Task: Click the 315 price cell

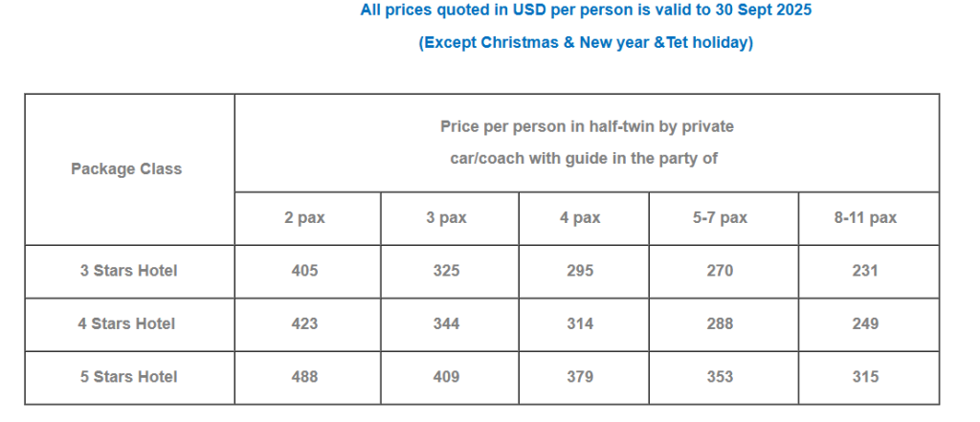Action: click(x=865, y=377)
